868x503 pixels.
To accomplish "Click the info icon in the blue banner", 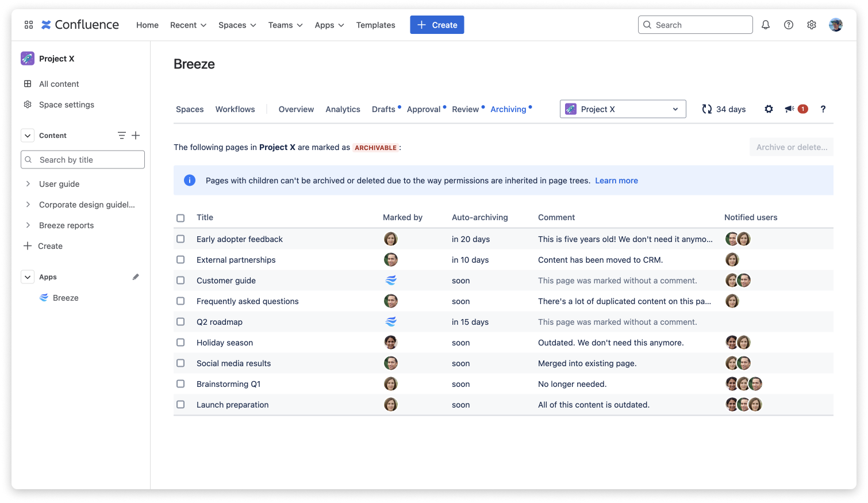I will pyautogui.click(x=190, y=181).
